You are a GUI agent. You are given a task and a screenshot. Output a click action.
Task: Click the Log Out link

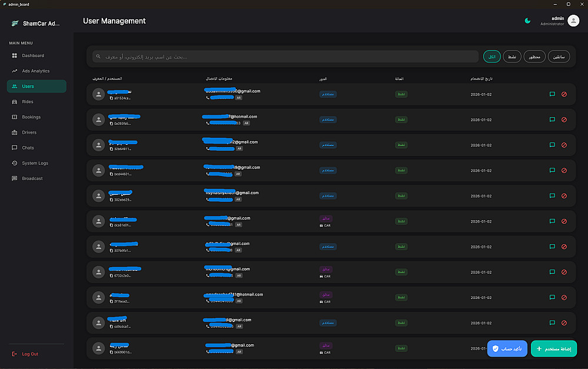click(x=29, y=354)
